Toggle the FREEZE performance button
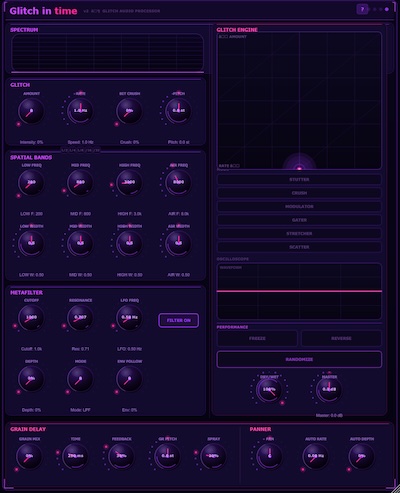400x493 pixels. (x=257, y=338)
